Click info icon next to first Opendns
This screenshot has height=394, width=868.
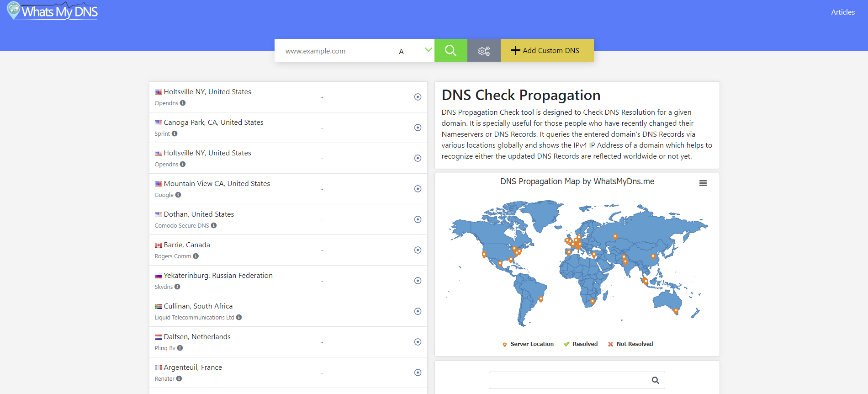click(x=183, y=103)
